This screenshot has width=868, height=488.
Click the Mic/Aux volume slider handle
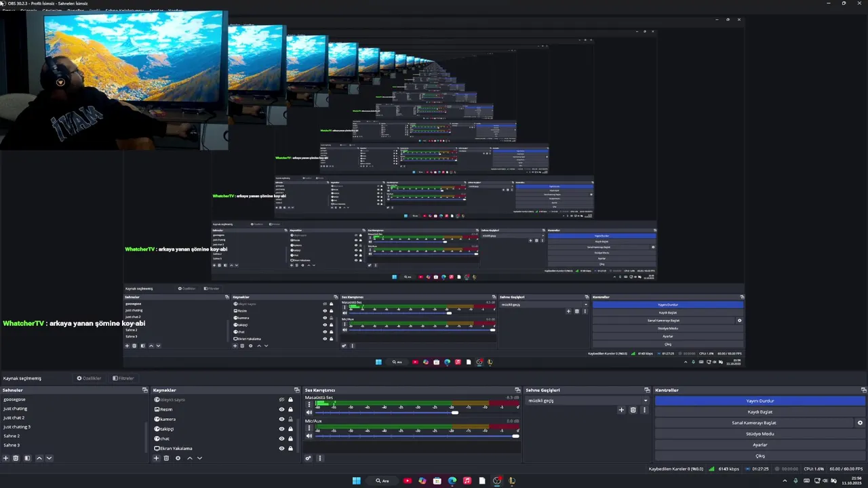pos(515,436)
